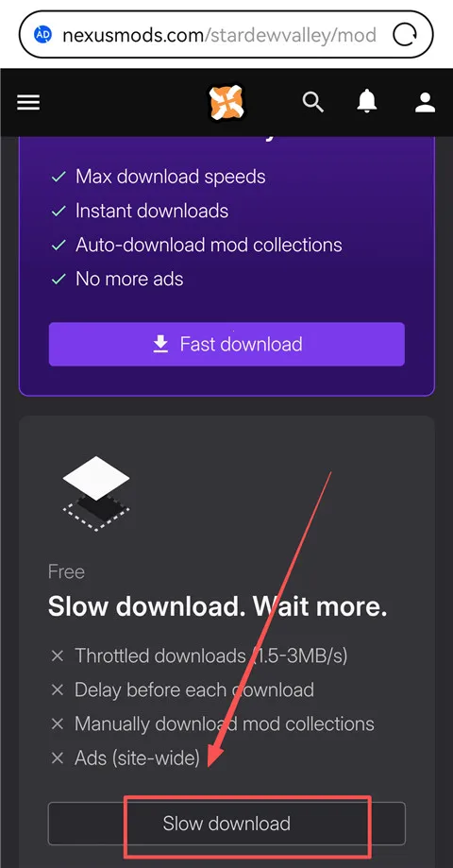Click the Nexus Mods logo
This screenshot has height=868, width=453.
click(x=226, y=102)
